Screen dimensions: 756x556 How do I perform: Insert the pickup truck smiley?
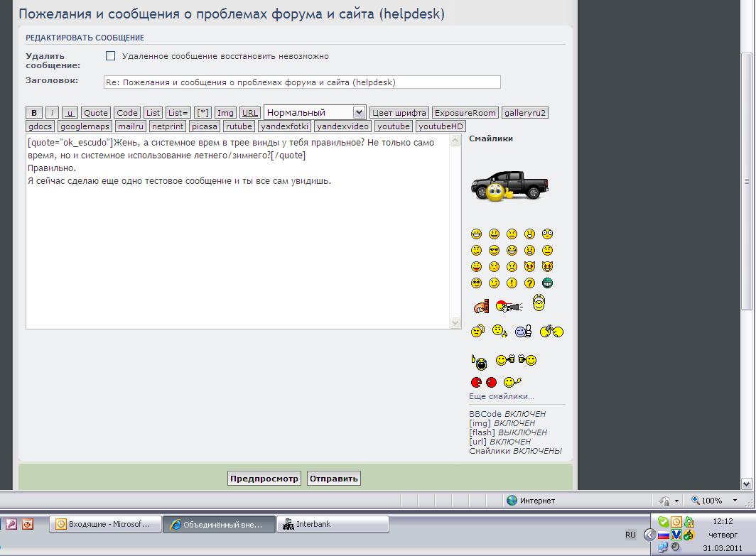(x=509, y=186)
